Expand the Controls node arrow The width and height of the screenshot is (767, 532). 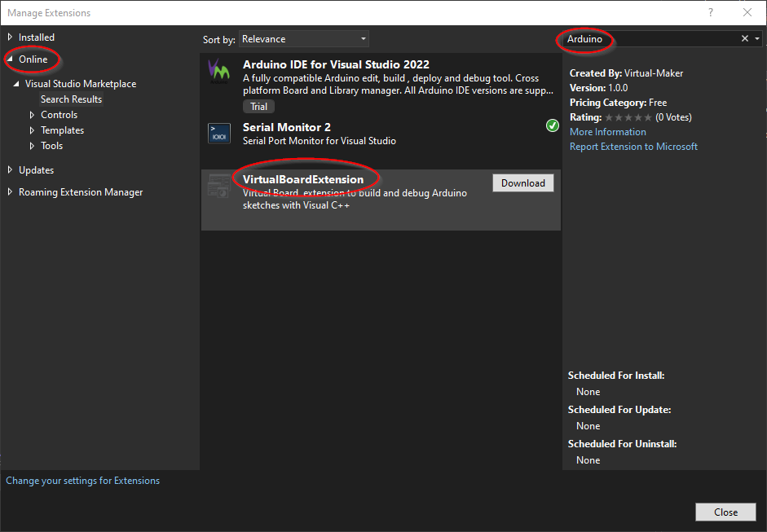pyautogui.click(x=32, y=115)
